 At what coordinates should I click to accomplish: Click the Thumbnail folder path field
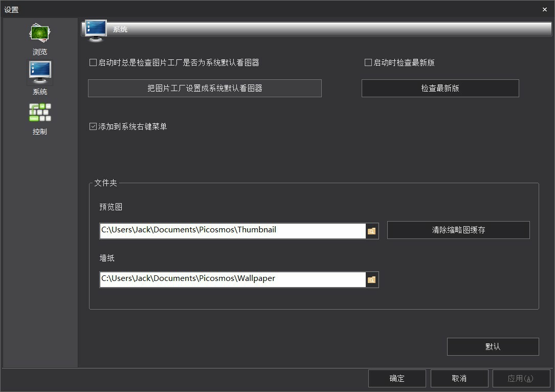[x=232, y=231]
